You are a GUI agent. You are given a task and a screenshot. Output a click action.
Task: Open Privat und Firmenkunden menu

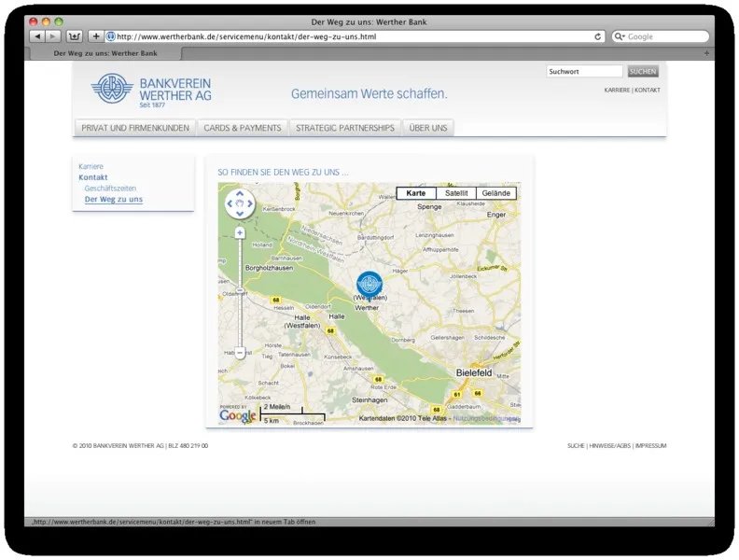point(135,128)
